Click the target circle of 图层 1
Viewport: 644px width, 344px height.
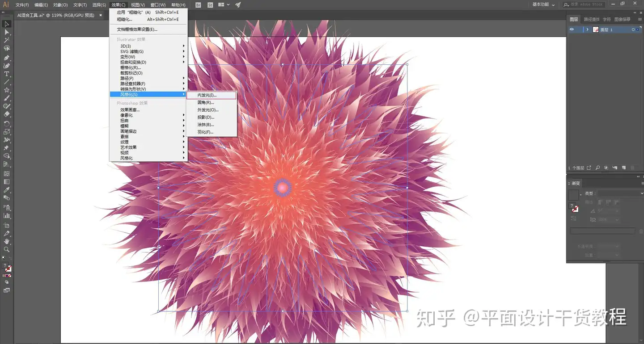[x=633, y=29]
